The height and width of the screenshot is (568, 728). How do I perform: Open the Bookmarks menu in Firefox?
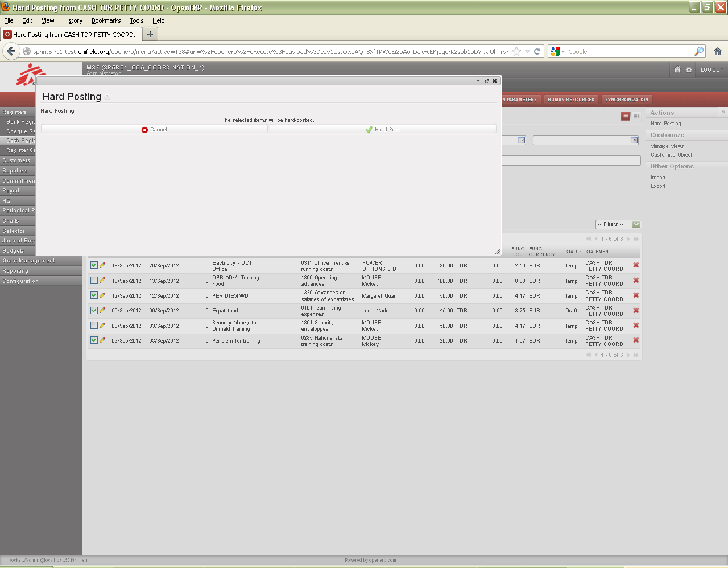(106, 20)
